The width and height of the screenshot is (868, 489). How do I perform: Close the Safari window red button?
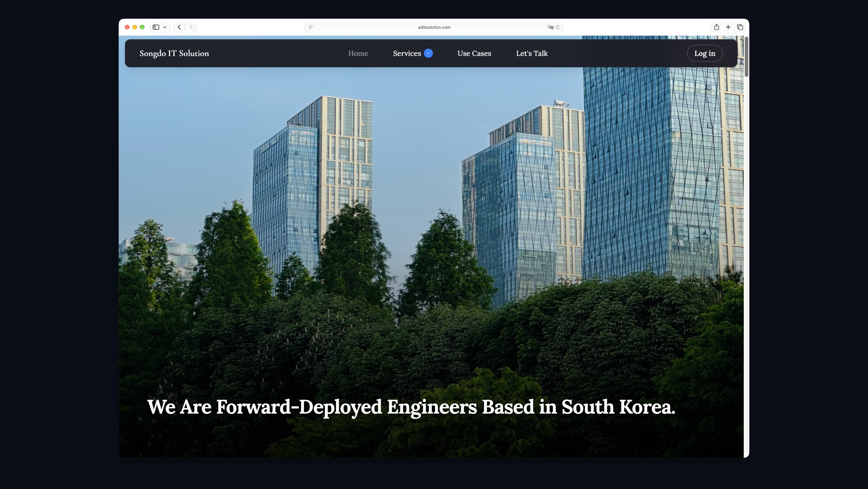coord(127,27)
